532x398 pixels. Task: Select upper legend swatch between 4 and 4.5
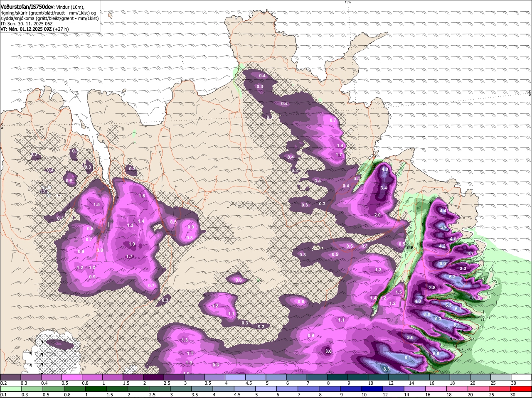pos(235,377)
